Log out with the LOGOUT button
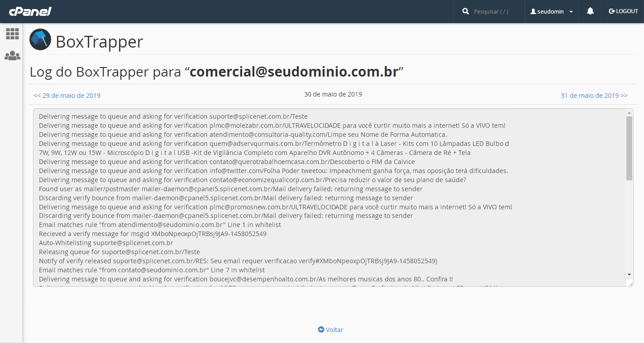Image resolution: width=644 pixels, height=343 pixels. [x=623, y=11]
